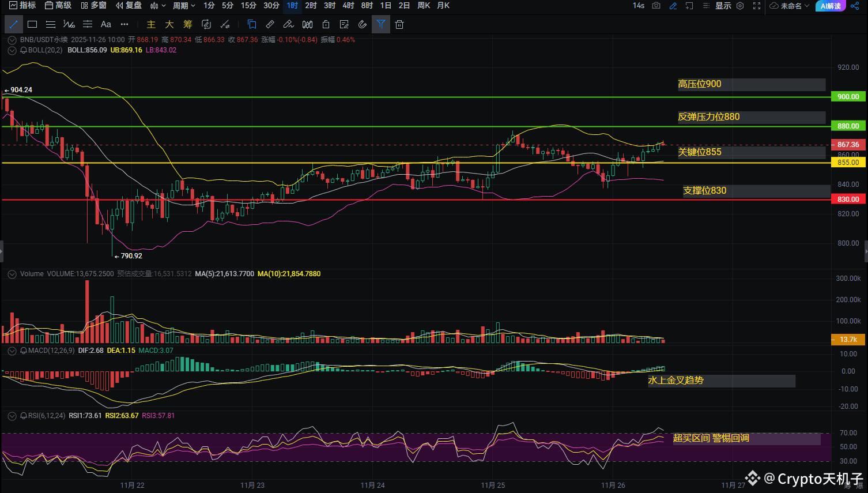Select the rectangle shape drawing tool
Image resolution: width=868 pixels, height=493 pixels.
(32, 24)
